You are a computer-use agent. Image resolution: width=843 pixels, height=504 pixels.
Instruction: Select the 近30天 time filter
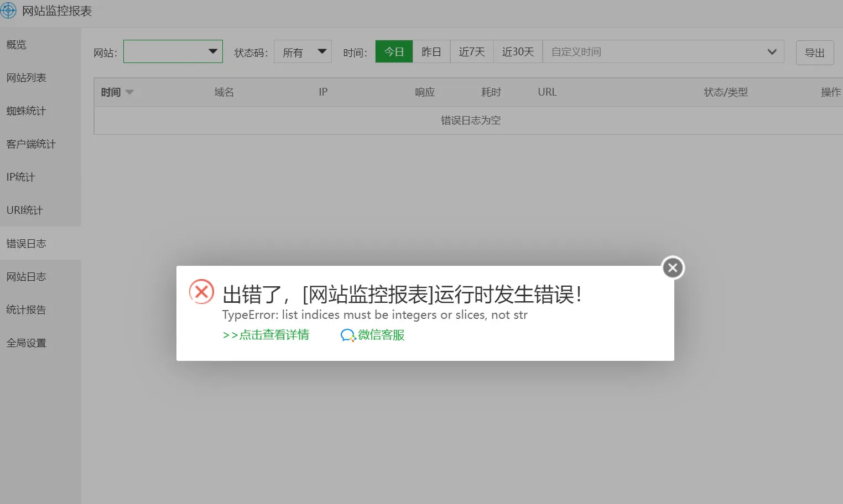[518, 51]
